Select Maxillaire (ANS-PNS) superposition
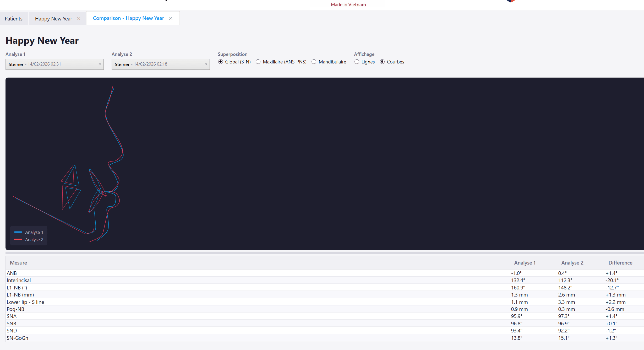Image resolution: width=644 pixels, height=350 pixels. (x=258, y=62)
